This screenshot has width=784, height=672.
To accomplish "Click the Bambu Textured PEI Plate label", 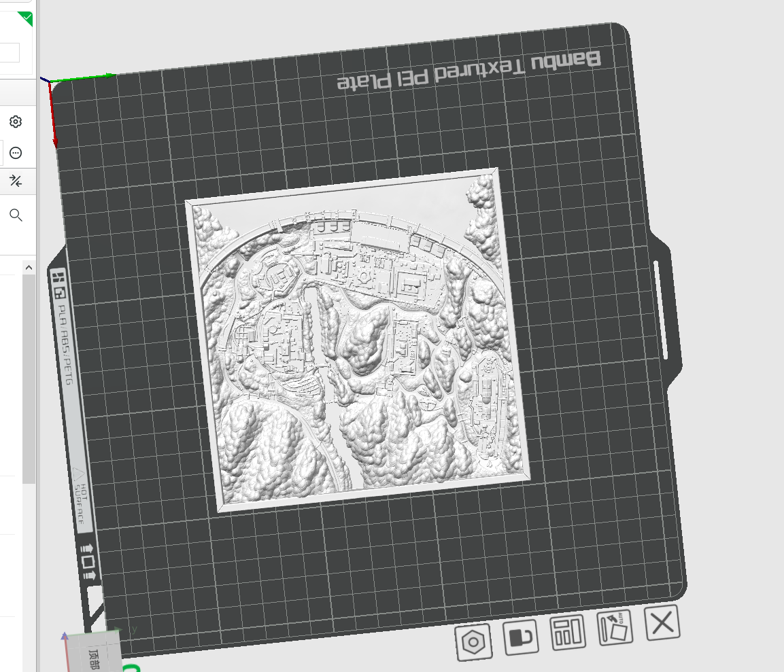I will click(x=468, y=71).
